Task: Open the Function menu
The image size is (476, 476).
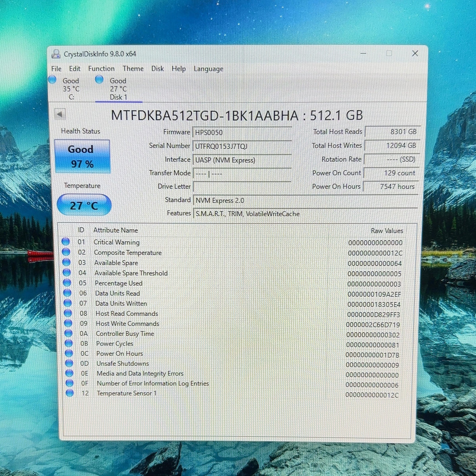Action: 101,69
